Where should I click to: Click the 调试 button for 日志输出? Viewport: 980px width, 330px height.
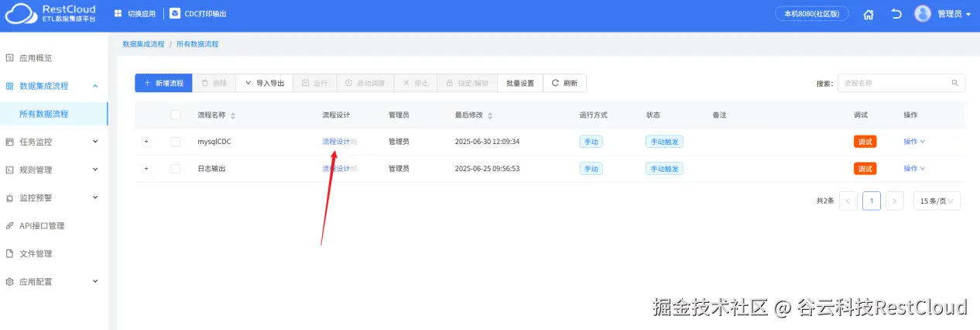coord(865,168)
